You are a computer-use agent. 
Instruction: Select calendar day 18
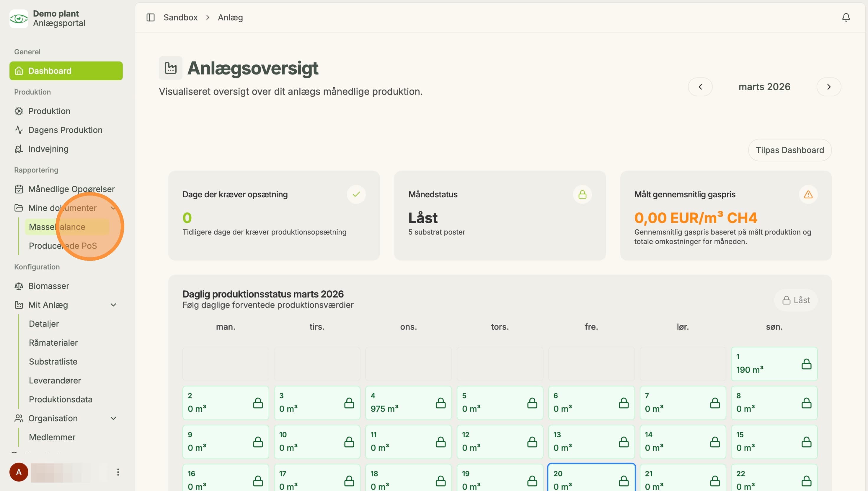(x=408, y=477)
